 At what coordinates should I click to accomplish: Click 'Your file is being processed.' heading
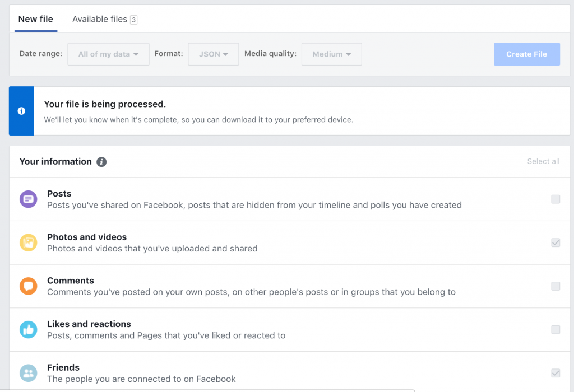tap(105, 104)
